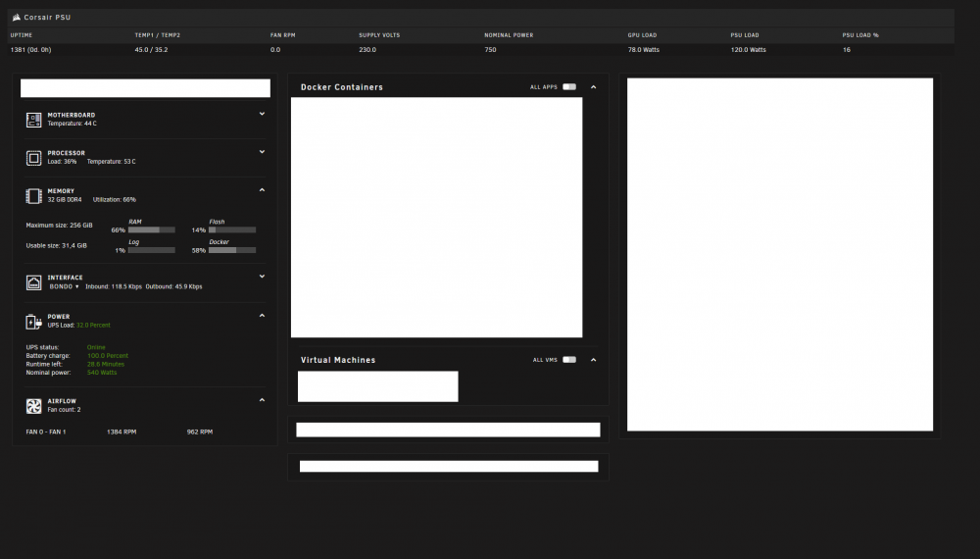Click the Outbound 45.9 Kbps text
The image size is (980, 559).
[x=173, y=286]
